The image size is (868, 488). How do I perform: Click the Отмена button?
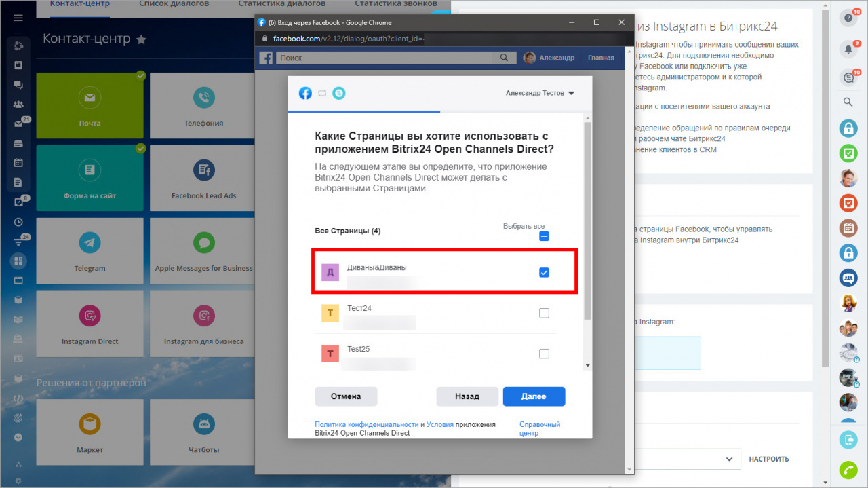coord(346,396)
